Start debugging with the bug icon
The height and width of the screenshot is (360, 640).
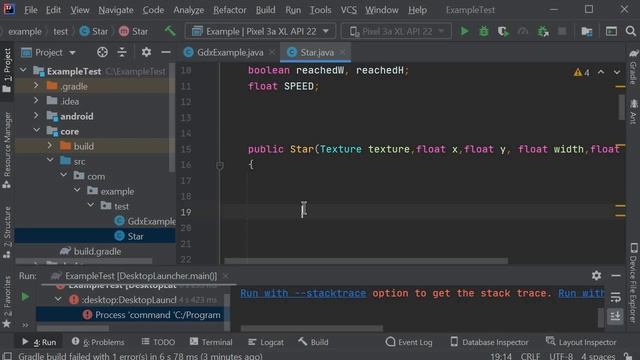(x=484, y=31)
